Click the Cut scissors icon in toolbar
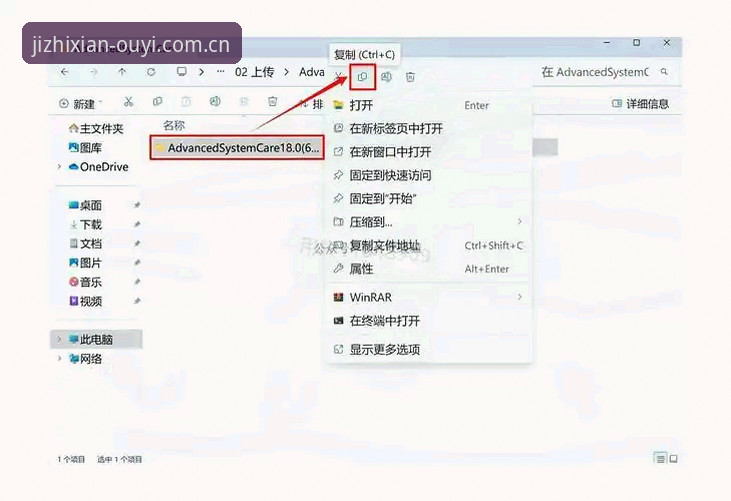The height and width of the screenshot is (501, 731). 128,102
